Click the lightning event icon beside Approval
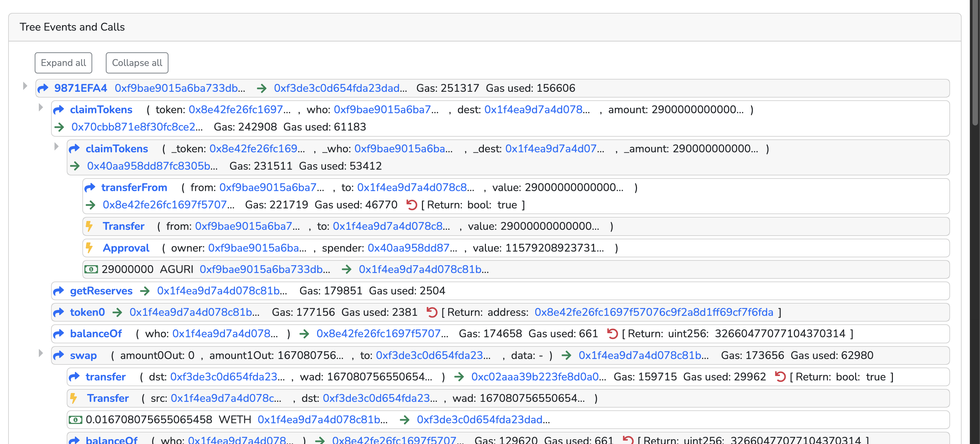The height and width of the screenshot is (444, 980). (89, 248)
